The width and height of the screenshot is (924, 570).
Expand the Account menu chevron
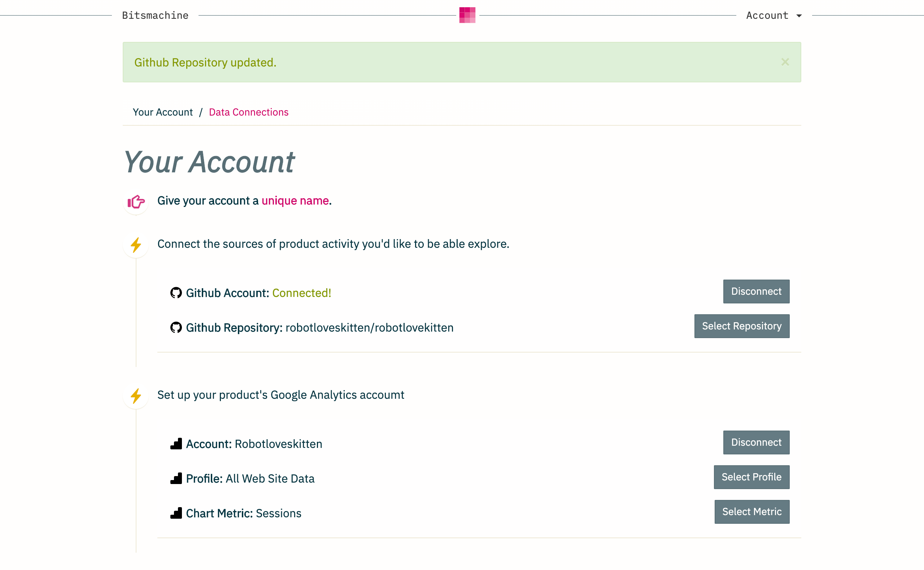pyautogui.click(x=799, y=16)
